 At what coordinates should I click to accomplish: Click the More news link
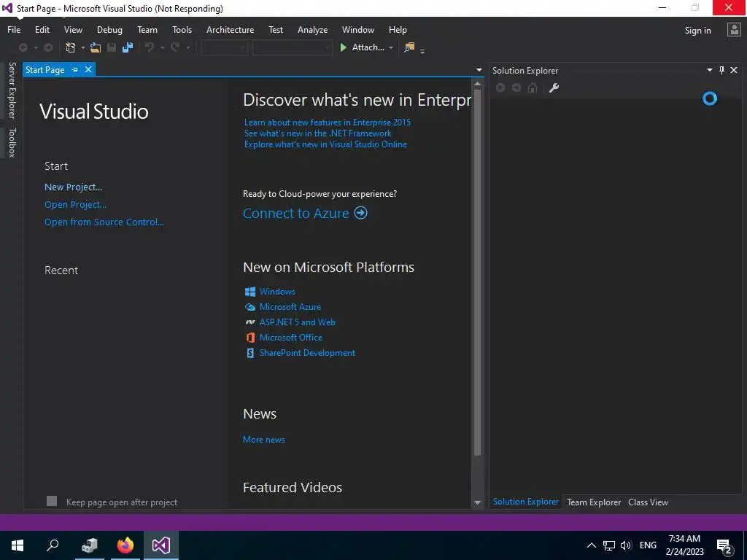pos(264,440)
